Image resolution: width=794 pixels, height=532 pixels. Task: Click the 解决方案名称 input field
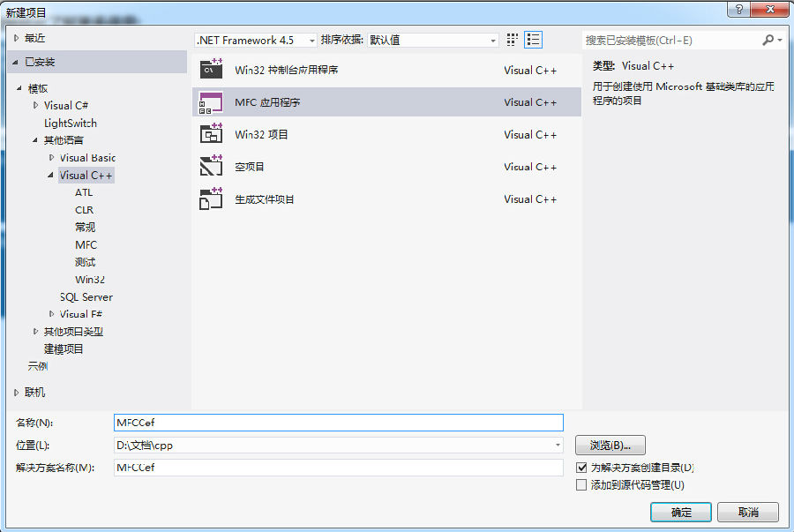pos(338,468)
